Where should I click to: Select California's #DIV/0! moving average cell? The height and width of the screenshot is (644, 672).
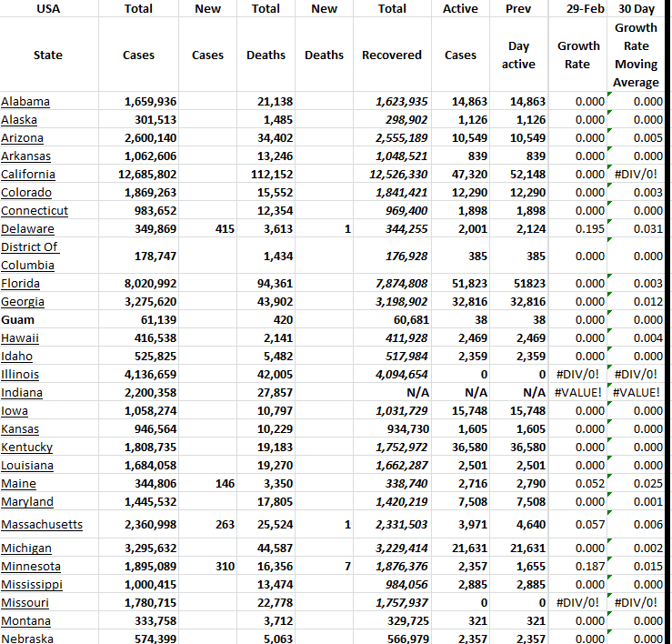637,174
